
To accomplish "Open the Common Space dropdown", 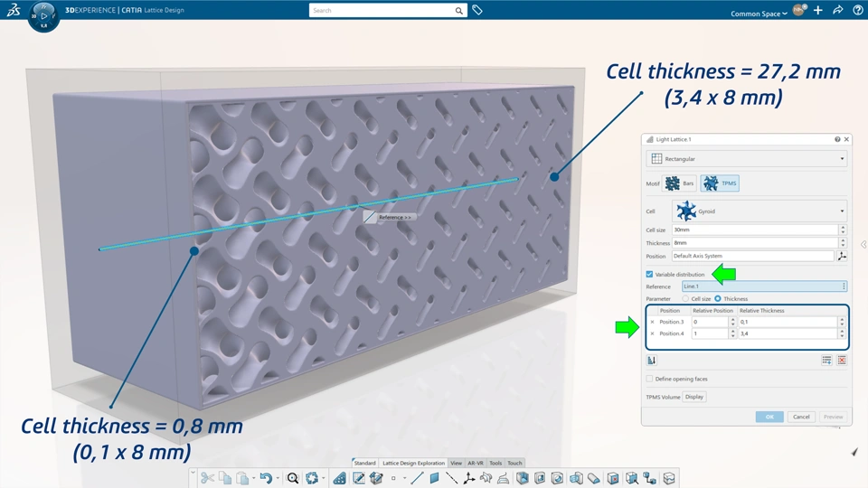I will 759,14.
